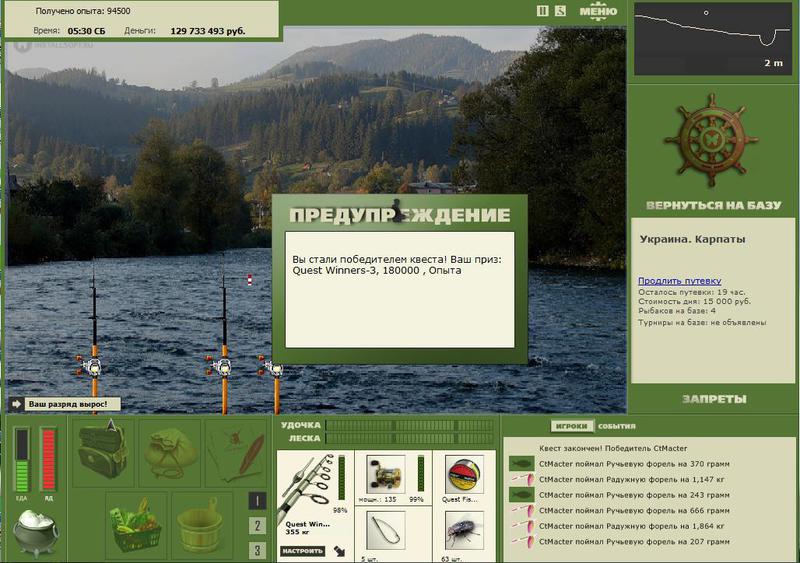Click the fish icon beside the 243 грамм catch
The height and width of the screenshot is (563, 800).
click(521, 495)
